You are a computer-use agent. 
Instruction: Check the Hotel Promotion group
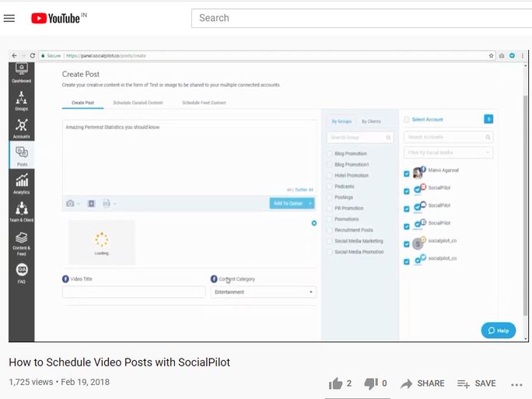[329, 176]
